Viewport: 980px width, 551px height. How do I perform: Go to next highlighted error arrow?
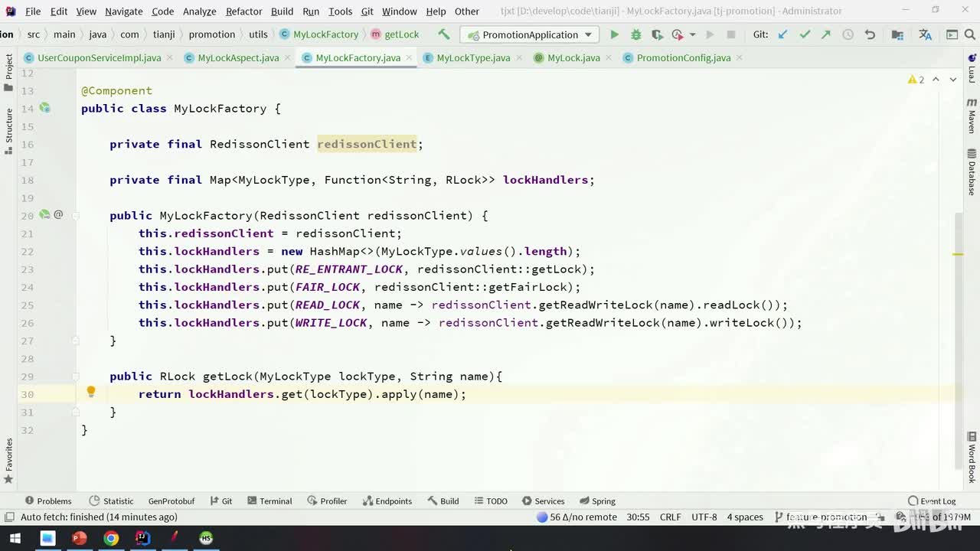[953, 80]
